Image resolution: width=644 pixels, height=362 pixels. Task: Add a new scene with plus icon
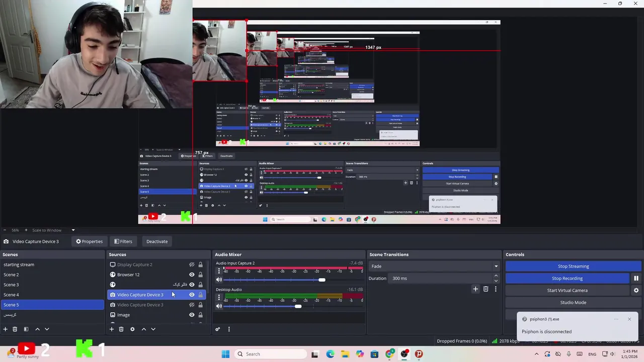(5, 329)
